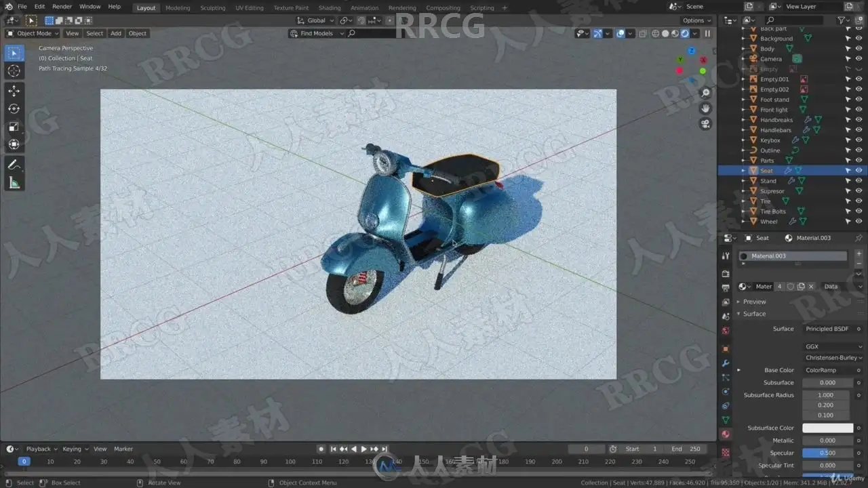Screen dimensions: 868x488
Task: Toggle camera view in viewport
Action: (x=706, y=124)
